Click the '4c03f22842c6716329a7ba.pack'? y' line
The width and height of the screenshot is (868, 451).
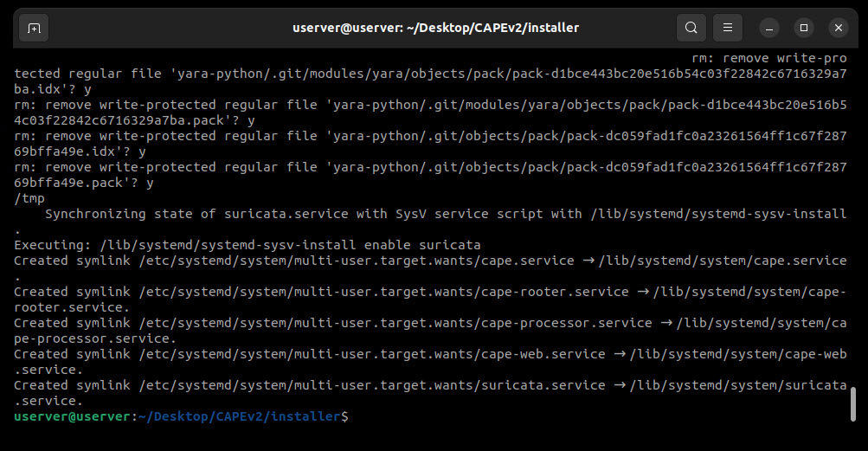tap(134, 120)
